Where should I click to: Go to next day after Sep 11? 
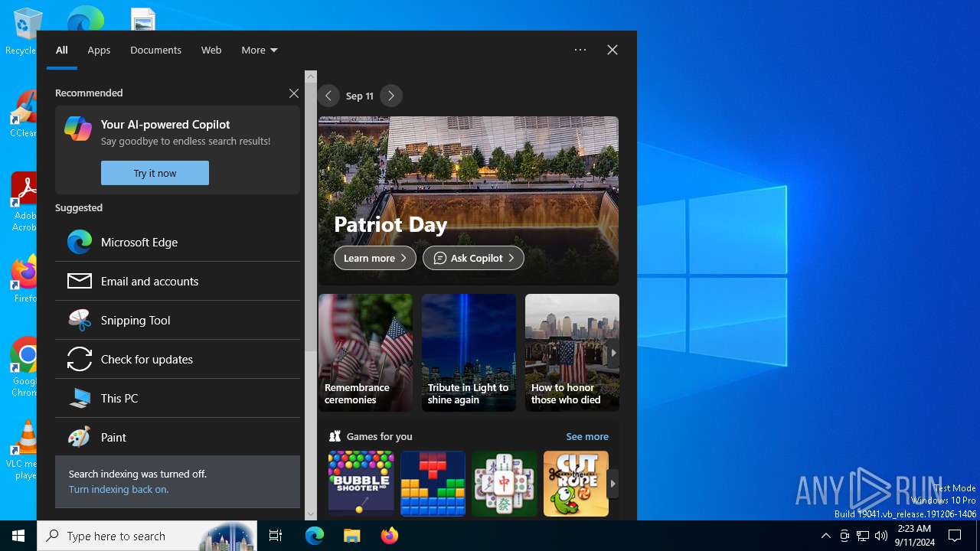click(391, 96)
